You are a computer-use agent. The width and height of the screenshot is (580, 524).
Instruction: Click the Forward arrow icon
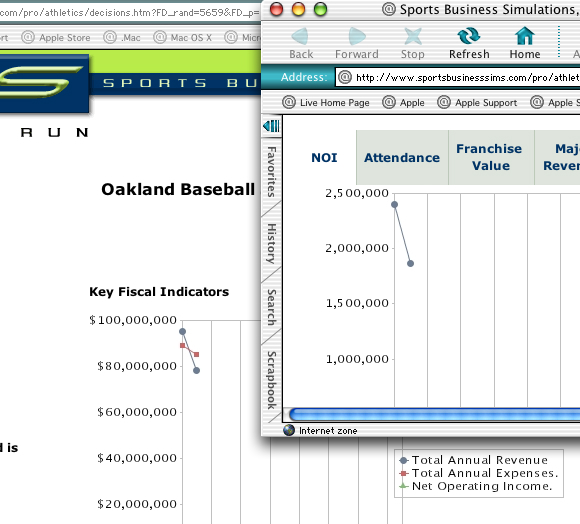pos(357,37)
